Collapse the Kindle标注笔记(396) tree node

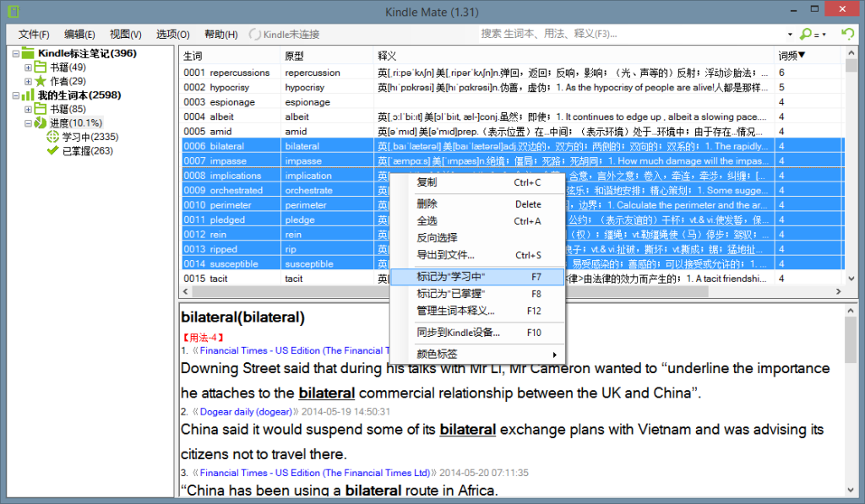click(x=16, y=53)
